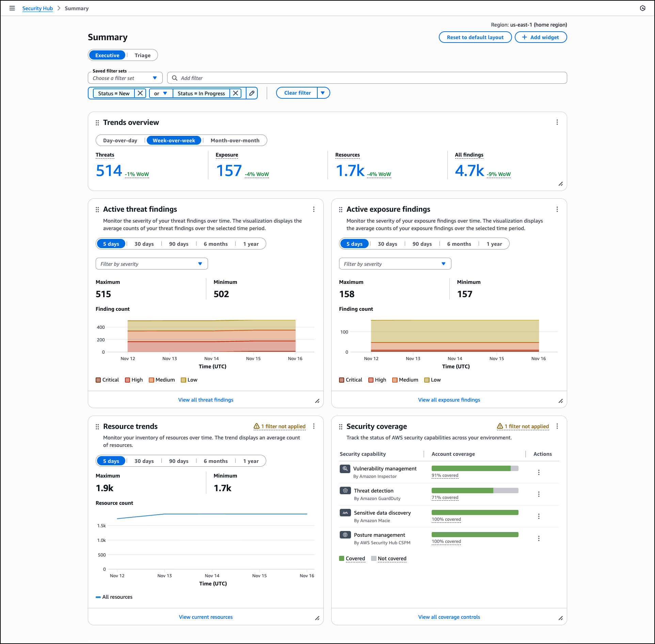Open View all threat findings

206,400
